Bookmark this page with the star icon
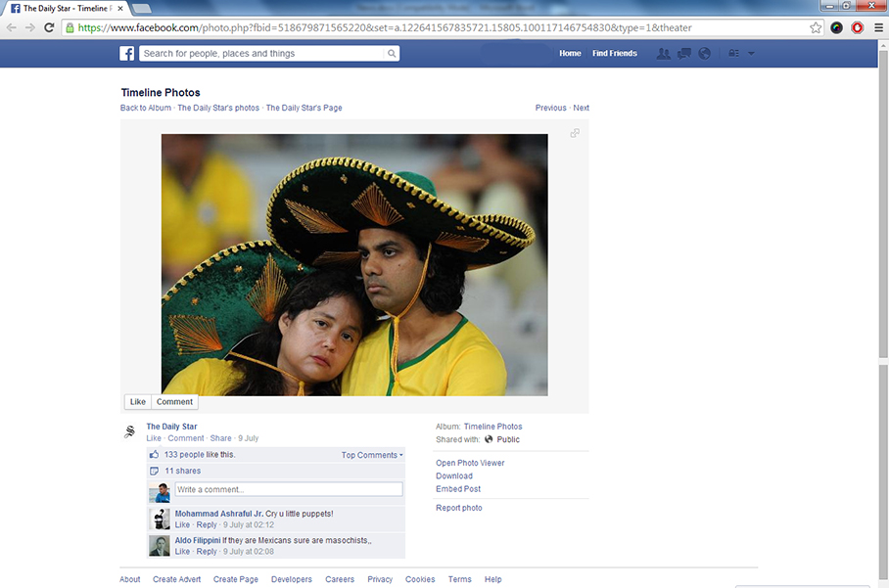This screenshot has height=588, width=889. [816, 27]
